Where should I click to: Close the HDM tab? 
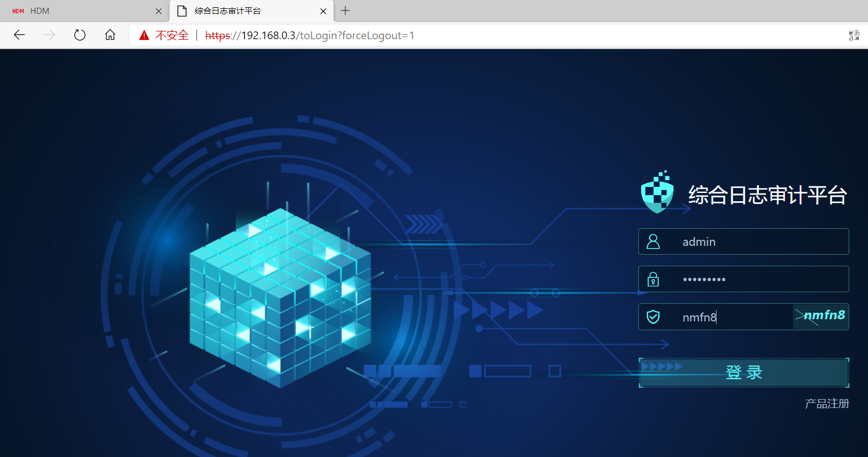click(159, 11)
